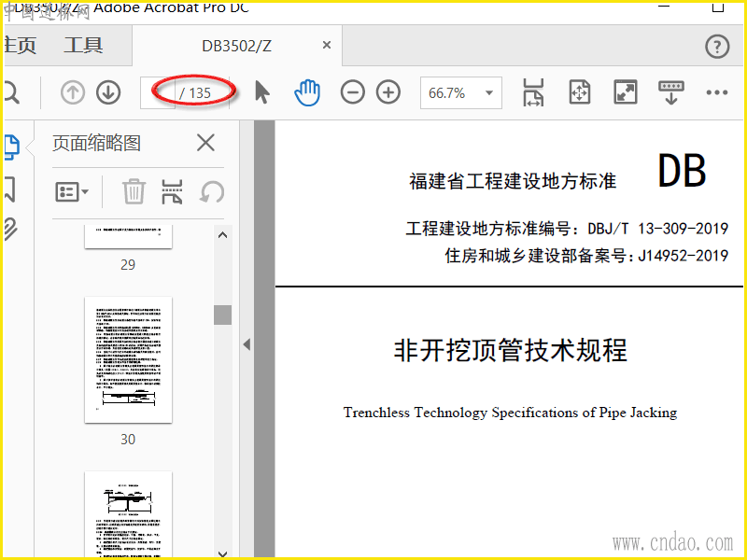The height and width of the screenshot is (560, 747).
Task: Select the arrow selection tool
Action: click(262, 92)
